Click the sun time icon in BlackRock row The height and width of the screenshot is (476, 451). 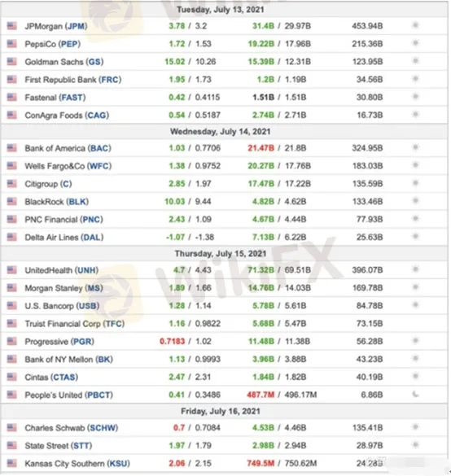(415, 201)
